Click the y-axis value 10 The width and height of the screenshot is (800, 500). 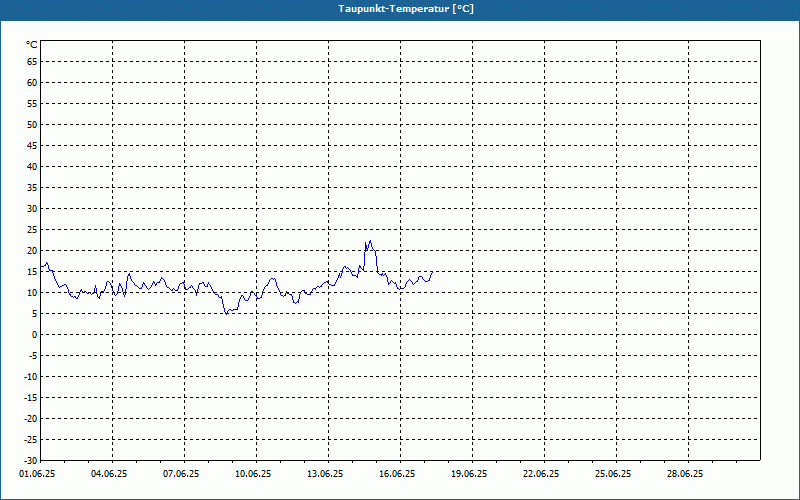(x=32, y=292)
